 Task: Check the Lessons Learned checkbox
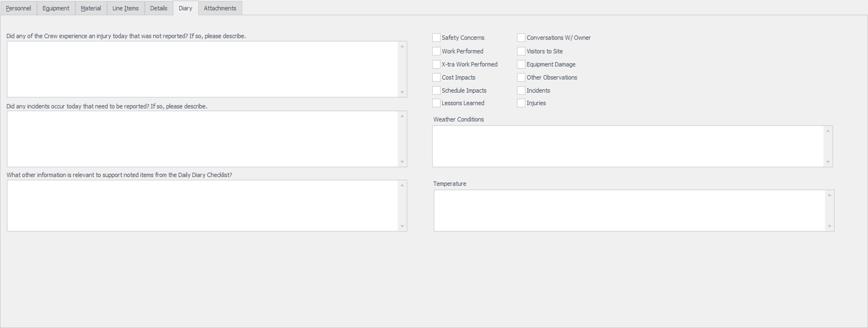coord(436,103)
